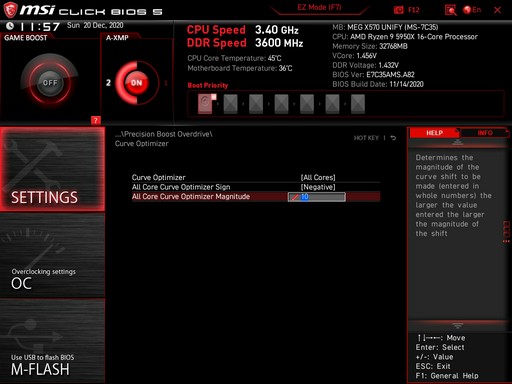512x384 pixels.
Task: Click the red side handle on help panel
Action: coord(507,231)
